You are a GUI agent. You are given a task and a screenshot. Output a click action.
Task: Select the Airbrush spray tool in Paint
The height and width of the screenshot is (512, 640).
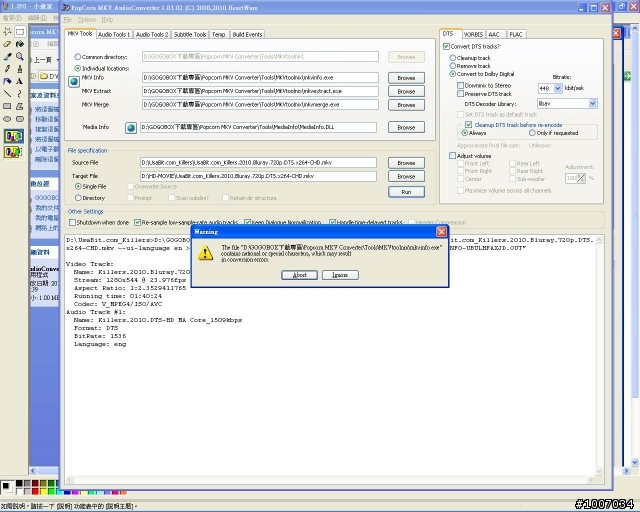coord(7,81)
